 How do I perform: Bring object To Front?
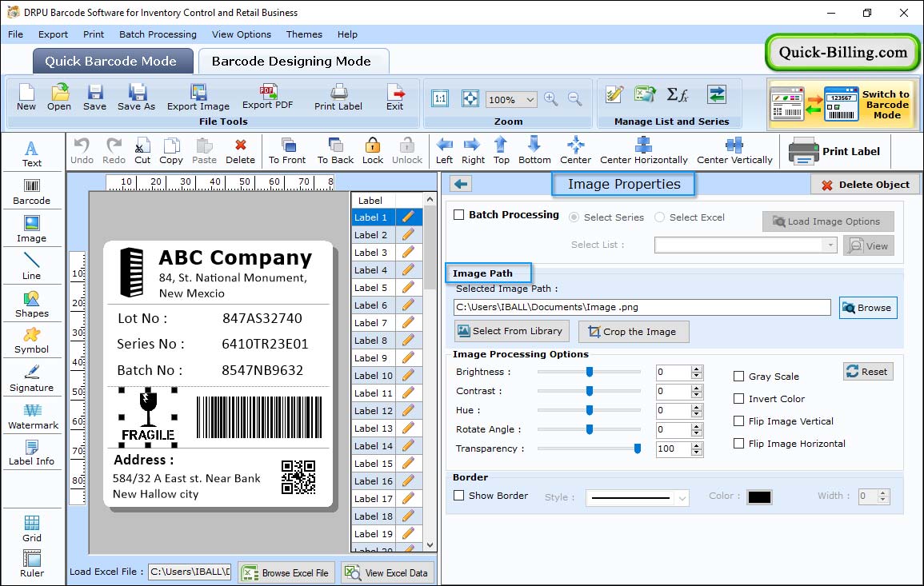[287, 151]
